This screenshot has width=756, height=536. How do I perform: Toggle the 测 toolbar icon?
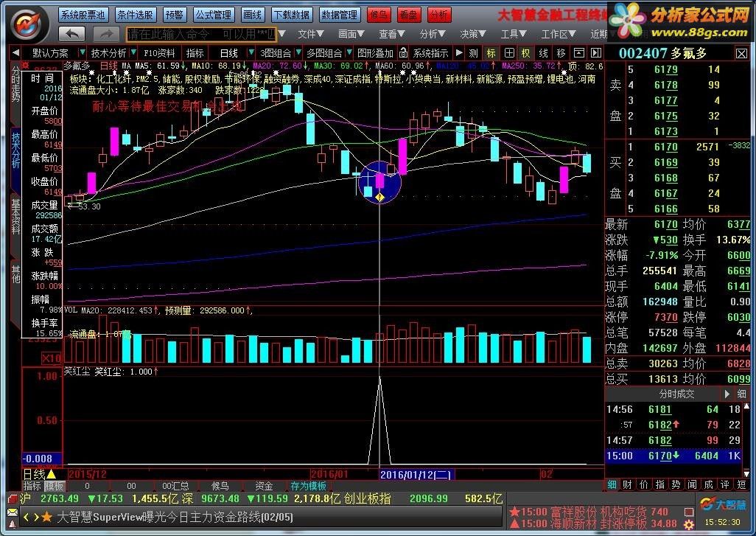point(474,53)
